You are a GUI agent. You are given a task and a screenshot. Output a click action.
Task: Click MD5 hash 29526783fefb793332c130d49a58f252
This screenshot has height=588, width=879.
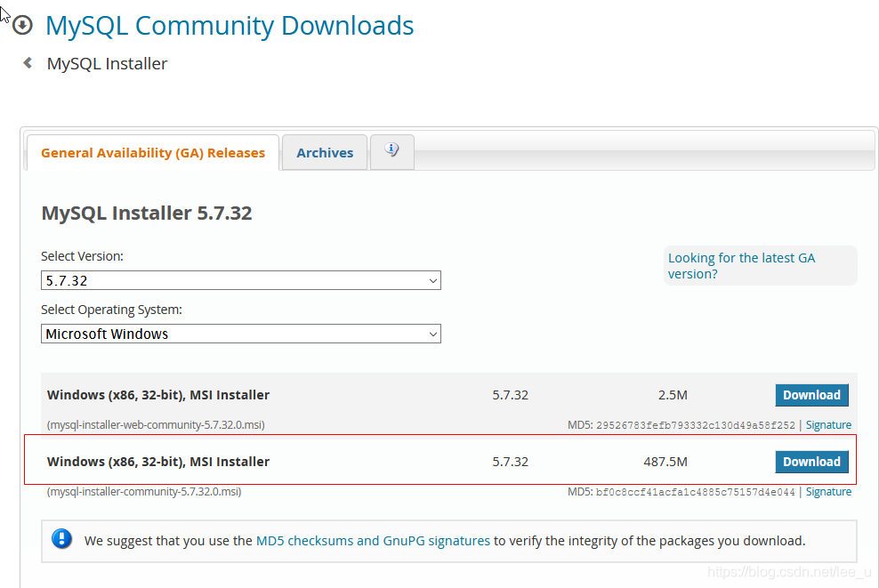(x=695, y=425)
